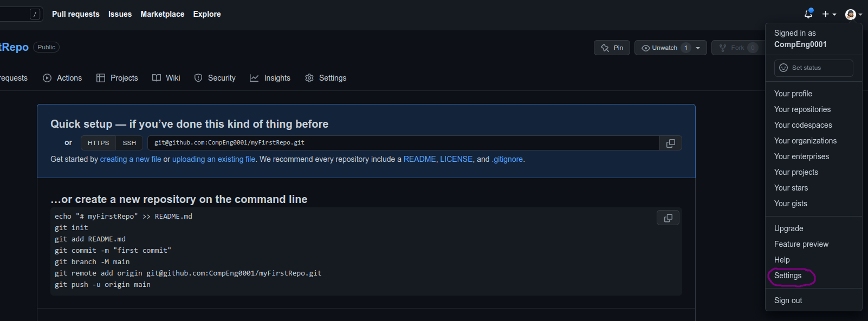Open the Wiki tab
The image size is (868, 321).
click(166, 78)
